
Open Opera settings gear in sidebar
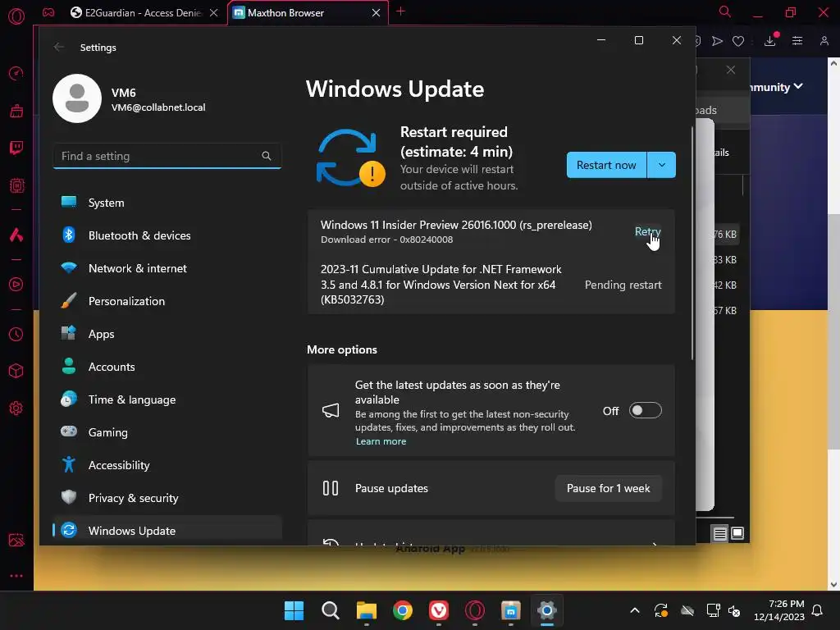16,409
